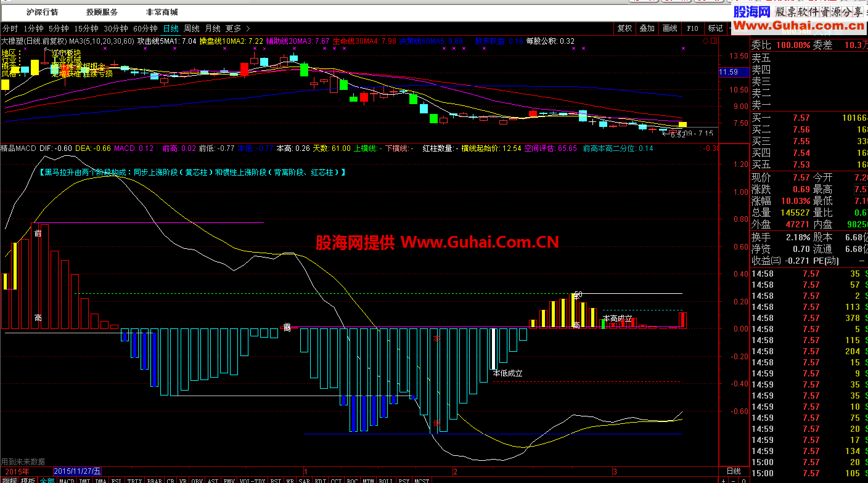Viewport: 868px width, 483px height.
Task: Click the 标记 mark button
Action: tap(715, 28)
